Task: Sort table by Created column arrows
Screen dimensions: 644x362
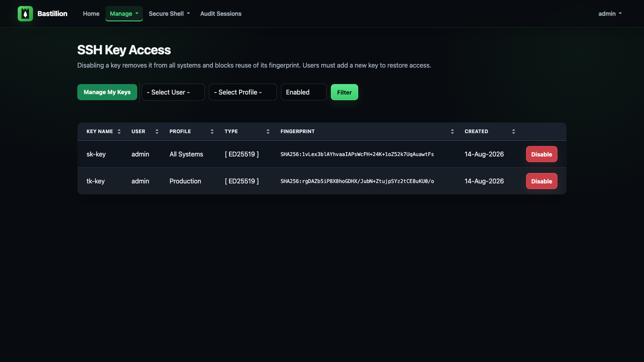Action: 514,132
